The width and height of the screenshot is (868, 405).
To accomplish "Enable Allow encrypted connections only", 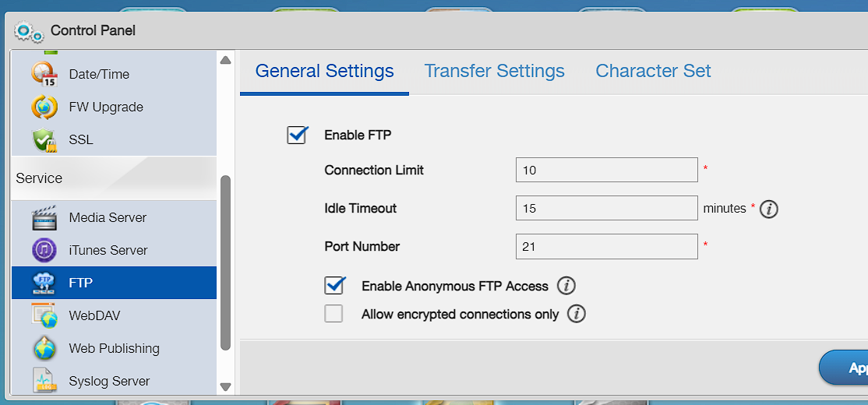I will pyautogui.click(x=333, y=314).
